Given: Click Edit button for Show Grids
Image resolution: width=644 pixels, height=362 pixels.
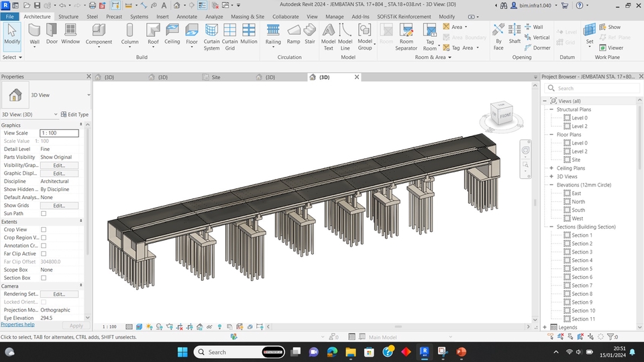Looking at the screenshot, I should point(59,206).
